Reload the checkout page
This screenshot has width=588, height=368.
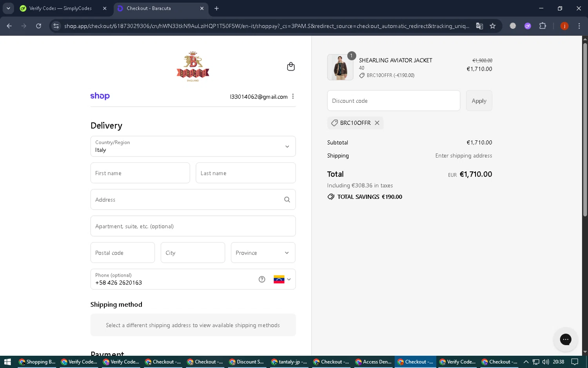38,26
